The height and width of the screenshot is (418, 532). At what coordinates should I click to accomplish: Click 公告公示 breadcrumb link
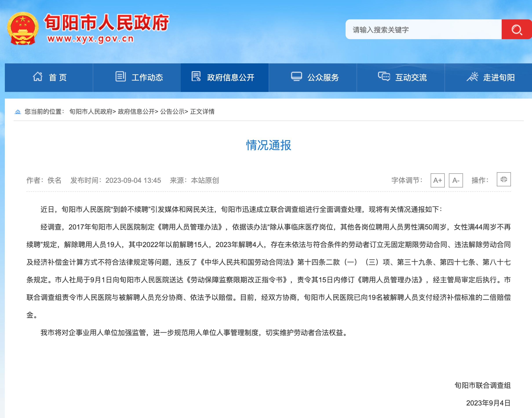pos(172,112)
